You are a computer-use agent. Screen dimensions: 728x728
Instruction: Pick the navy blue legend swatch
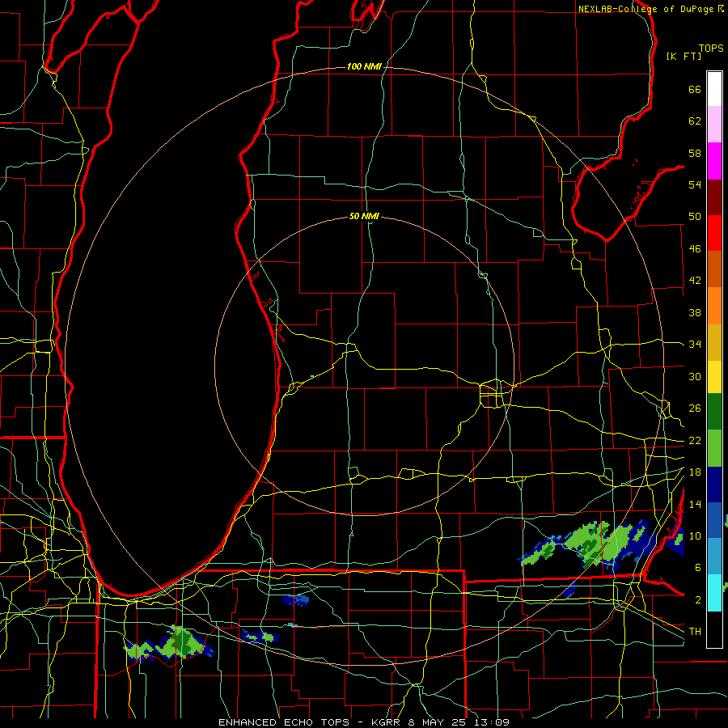(714, 485)
